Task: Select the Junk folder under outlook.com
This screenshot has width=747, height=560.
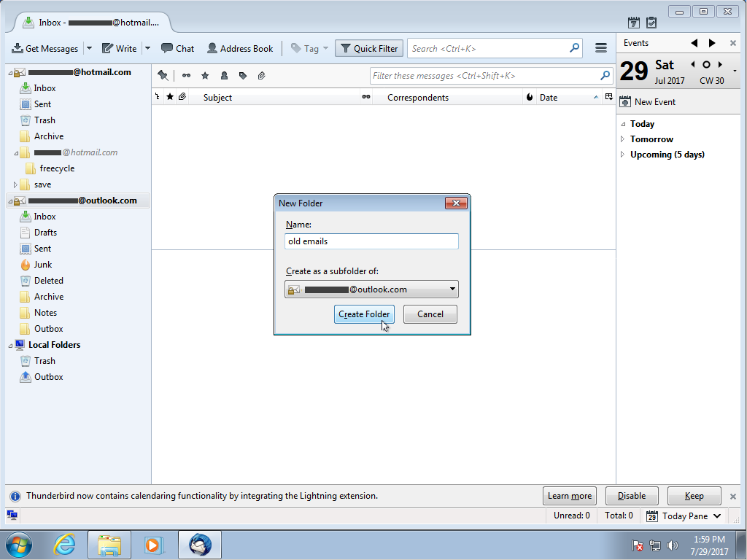Action: tap(42, 265)
